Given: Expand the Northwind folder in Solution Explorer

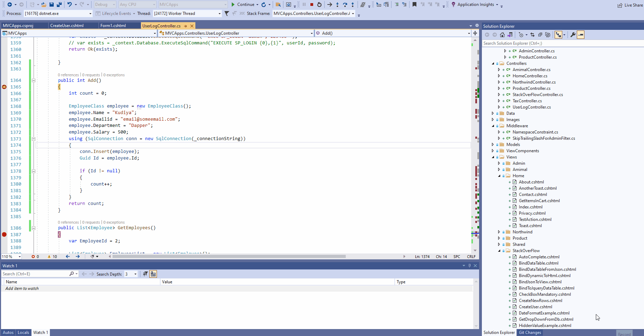Looking at the screenshot, I should 499,232.
